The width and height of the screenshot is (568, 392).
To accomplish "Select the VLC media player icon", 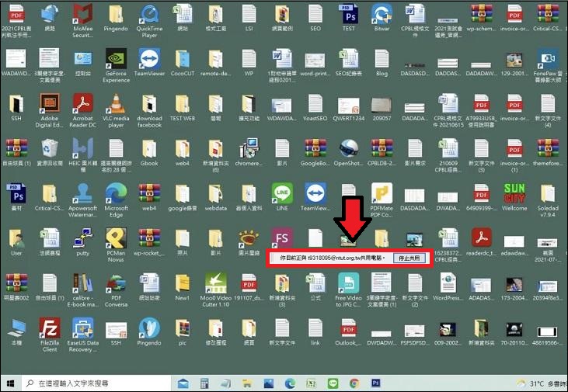I will click(116, 104).
